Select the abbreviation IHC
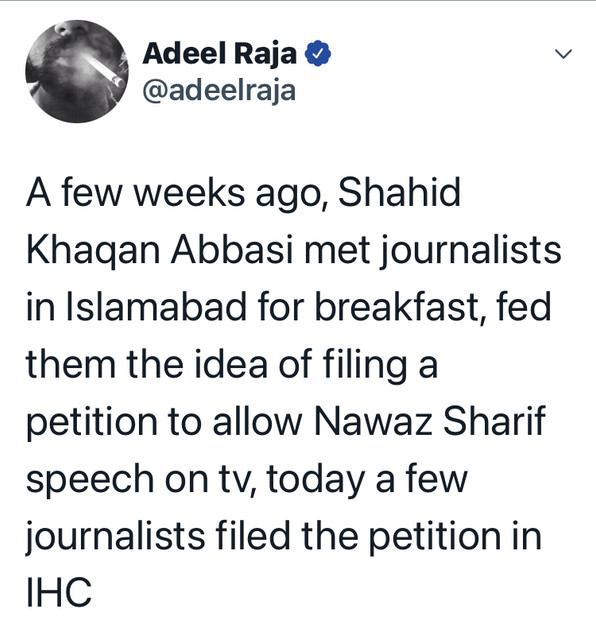Viewport: 596px width, 640px height. tap(59, 592)
